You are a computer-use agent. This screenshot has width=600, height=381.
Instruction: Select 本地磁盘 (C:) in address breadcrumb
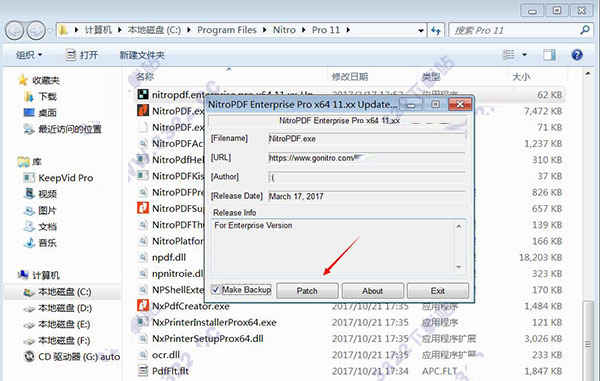[x=154, y=30]
